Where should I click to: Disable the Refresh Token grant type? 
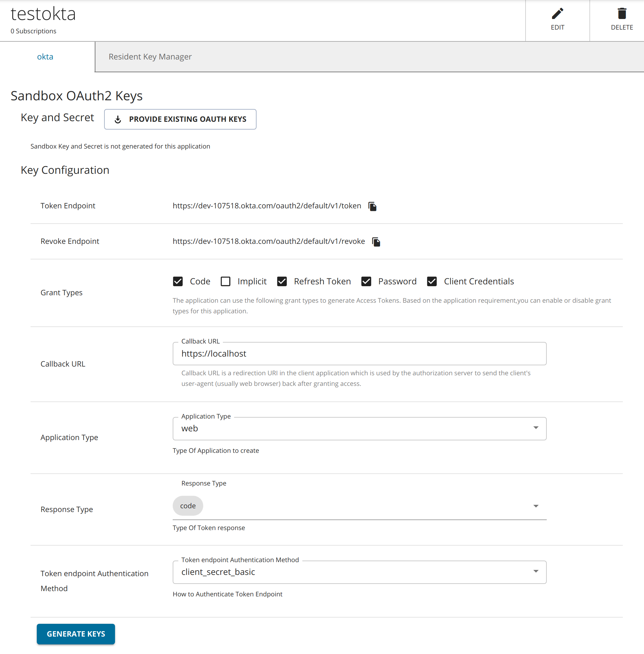[282, 281]
